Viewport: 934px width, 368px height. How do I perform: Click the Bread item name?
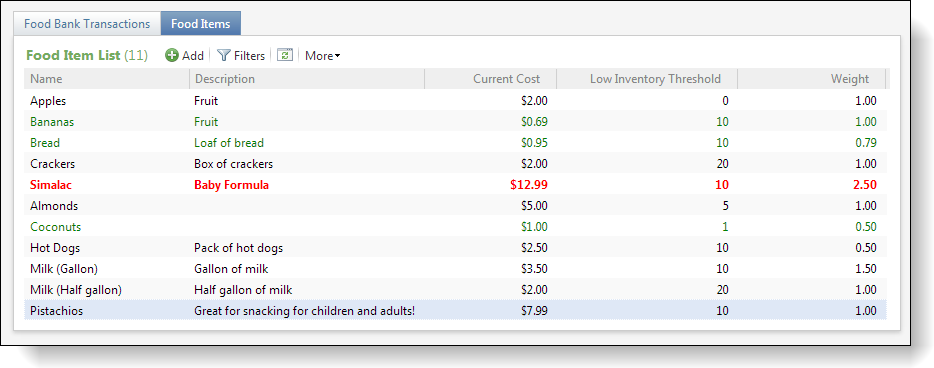[45, 143]
